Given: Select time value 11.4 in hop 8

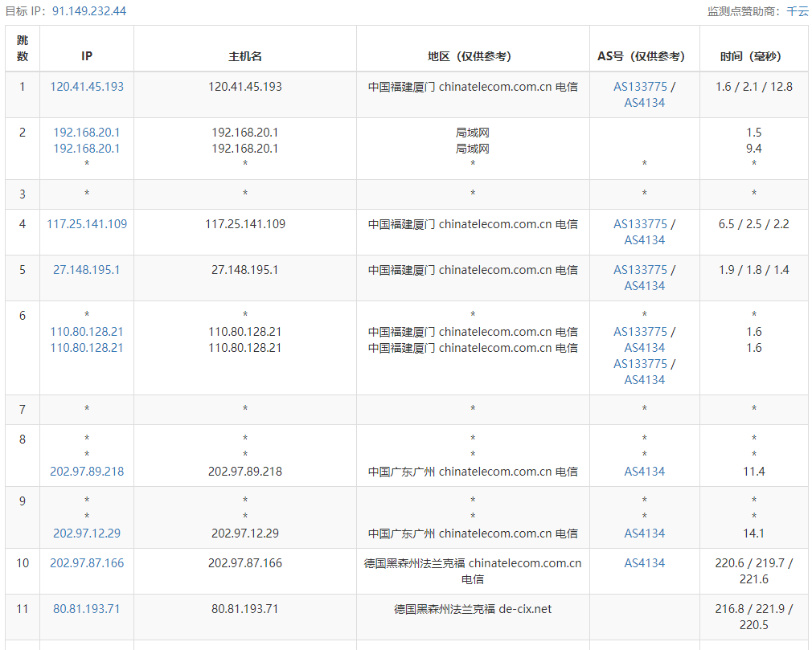Looking at the screenshot, I should [754, 472].
